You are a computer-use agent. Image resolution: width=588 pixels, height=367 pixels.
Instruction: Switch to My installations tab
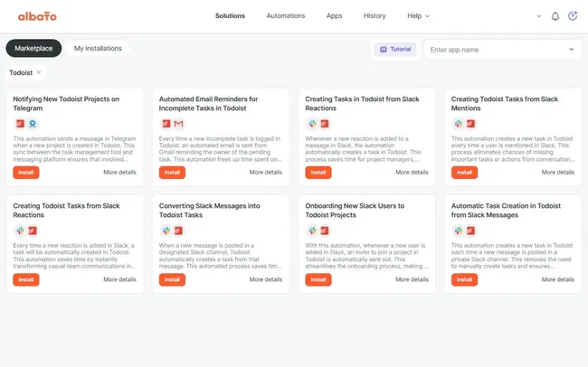[98, 48]
